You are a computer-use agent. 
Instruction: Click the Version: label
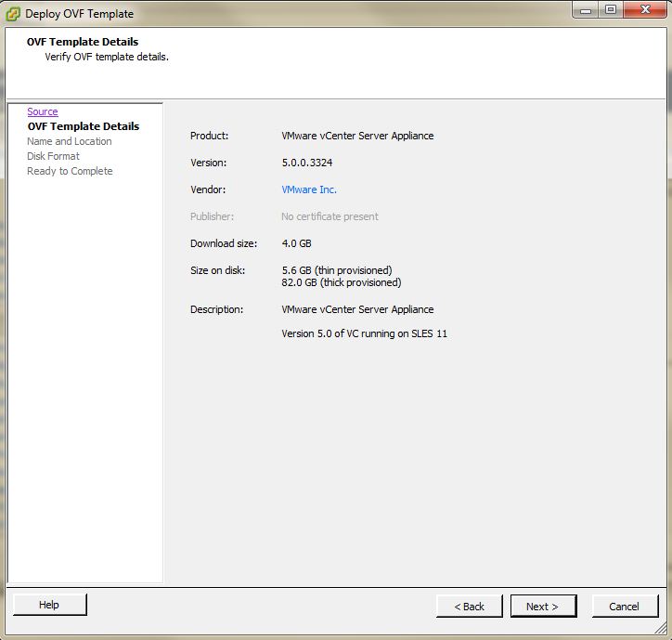point(208,163)
